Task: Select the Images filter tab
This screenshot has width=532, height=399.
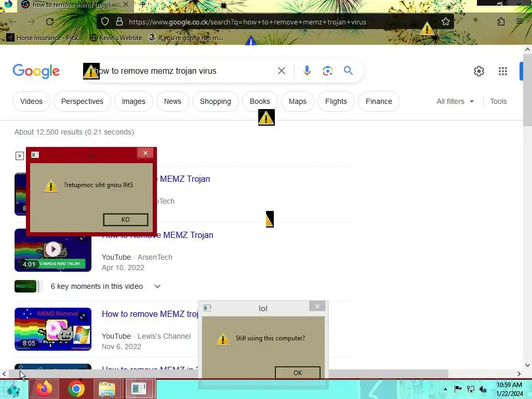Action: tap(134, 101)
